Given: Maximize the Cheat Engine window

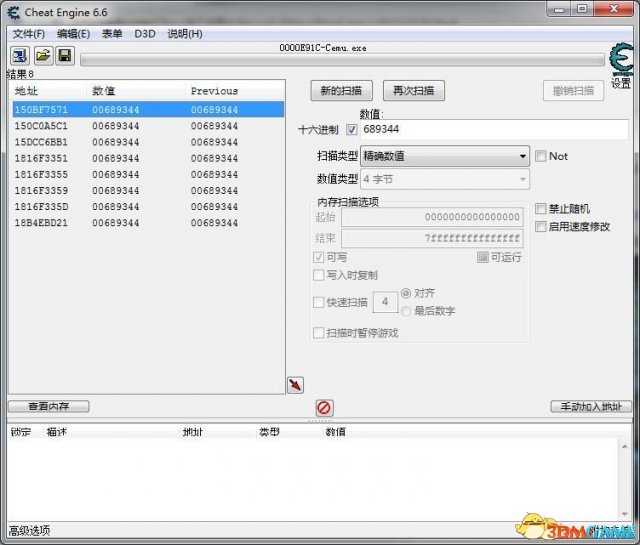Looking at the screenshot, I should [582, 9].
